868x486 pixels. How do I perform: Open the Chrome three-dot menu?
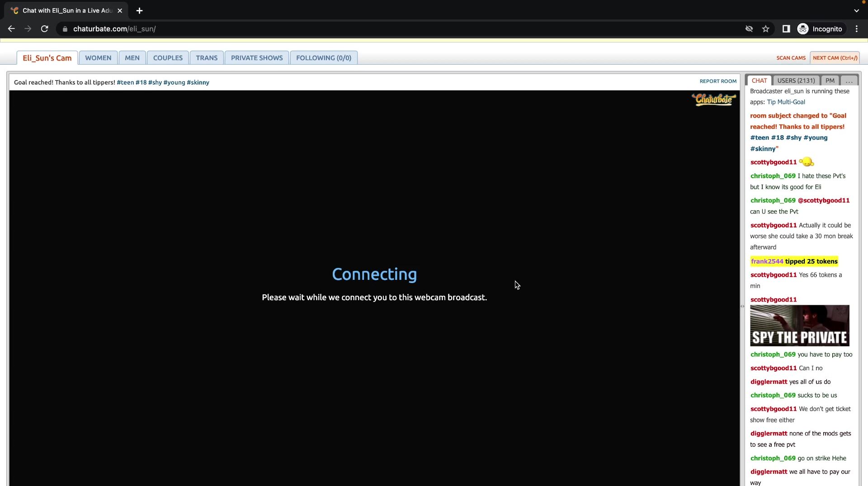[x=857, y=29]
